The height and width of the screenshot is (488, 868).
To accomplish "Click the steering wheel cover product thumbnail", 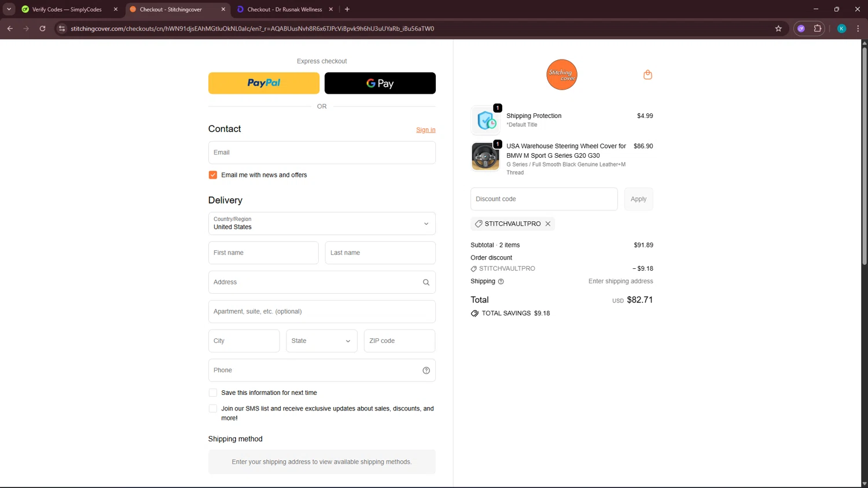I will [x=486, y=157].
